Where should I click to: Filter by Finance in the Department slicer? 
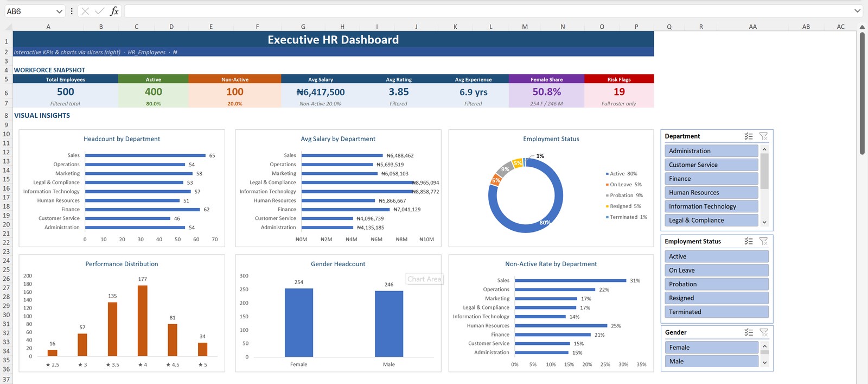(711, 179)
